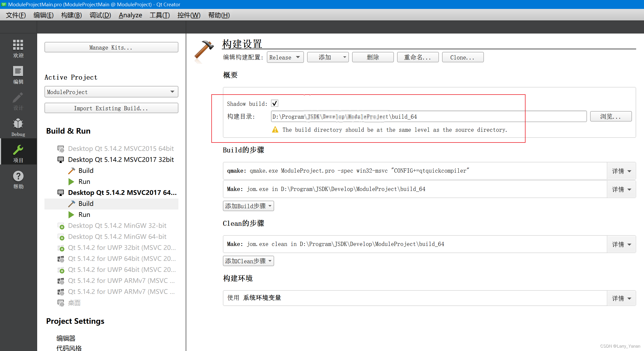644x351 pixels.
Task: Select Desktop Qt 5.14.2 MSVC2015 64bit label
Action: 121,149
